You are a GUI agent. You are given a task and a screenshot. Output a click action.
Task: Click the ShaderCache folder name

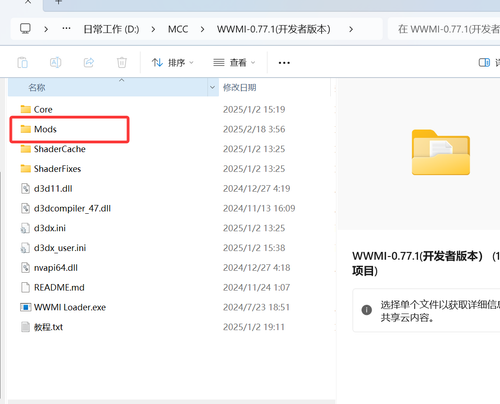[60, 149]
